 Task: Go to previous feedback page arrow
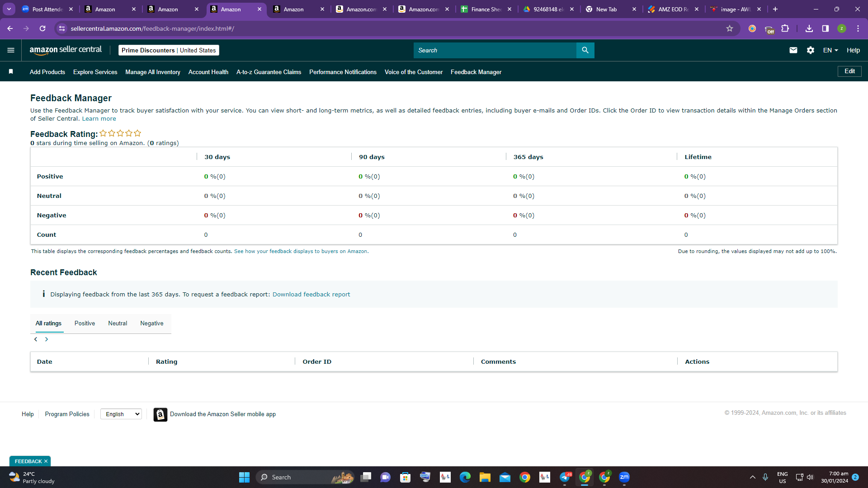pos(36,339)
